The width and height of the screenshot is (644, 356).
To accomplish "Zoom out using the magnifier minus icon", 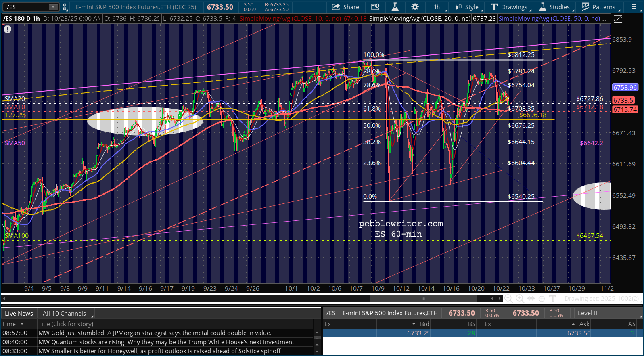I will tap(508, 299).
